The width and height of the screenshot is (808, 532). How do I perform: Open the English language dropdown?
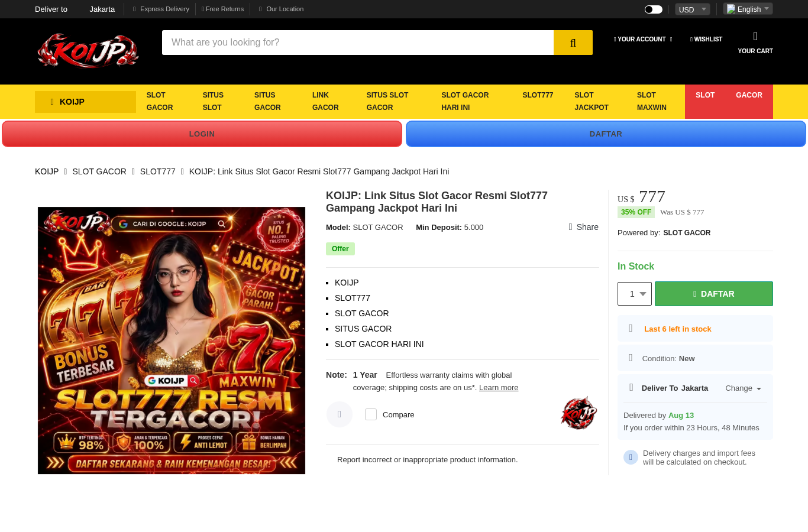[748, 9]
